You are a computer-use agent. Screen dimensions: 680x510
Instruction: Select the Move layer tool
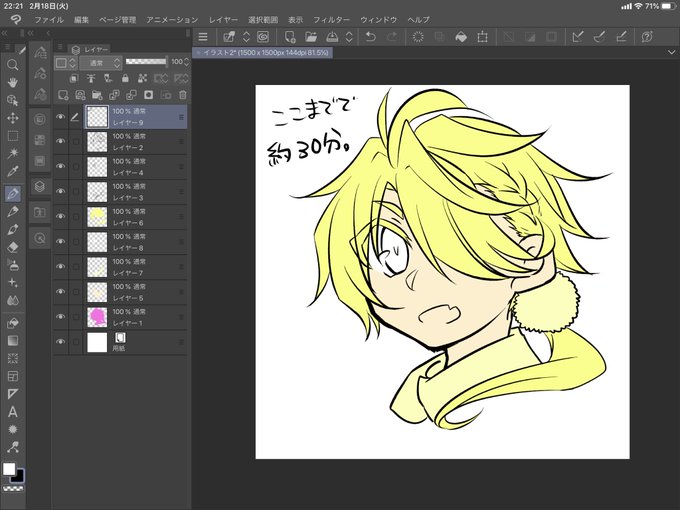13,118
